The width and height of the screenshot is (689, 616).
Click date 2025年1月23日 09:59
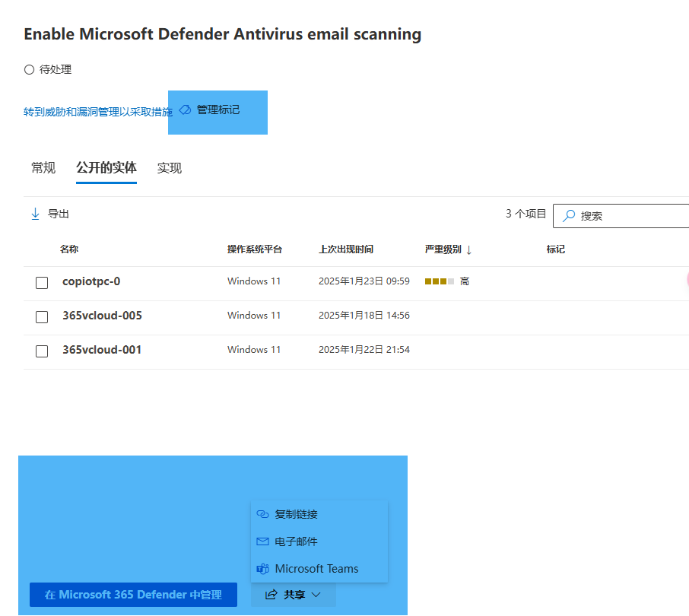[x=364, y=281]
